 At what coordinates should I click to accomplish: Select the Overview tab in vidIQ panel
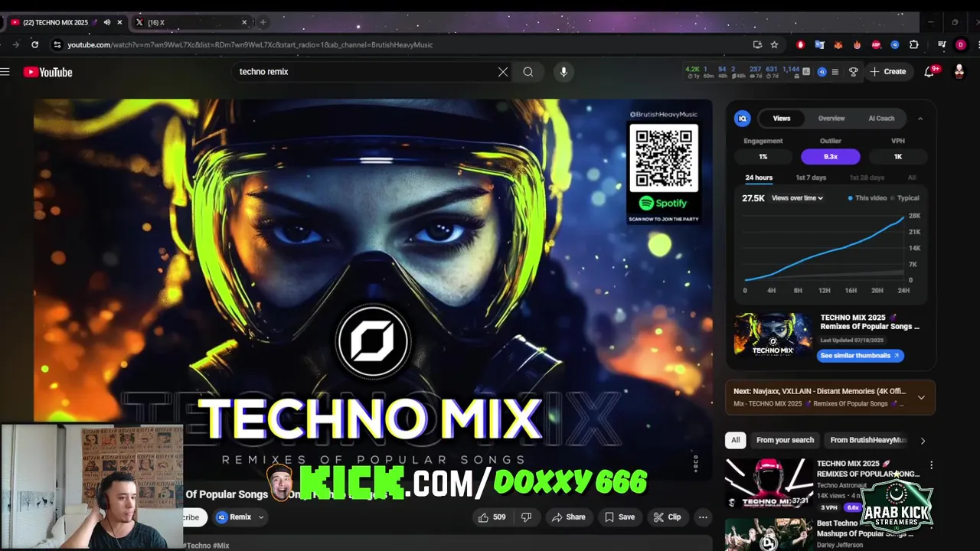[831, 119]
